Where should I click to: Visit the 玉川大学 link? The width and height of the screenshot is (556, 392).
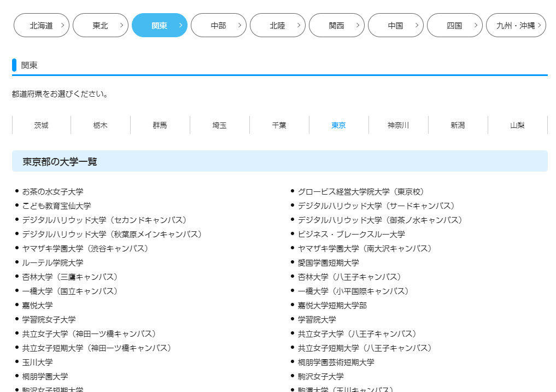[x=37, y=362]
